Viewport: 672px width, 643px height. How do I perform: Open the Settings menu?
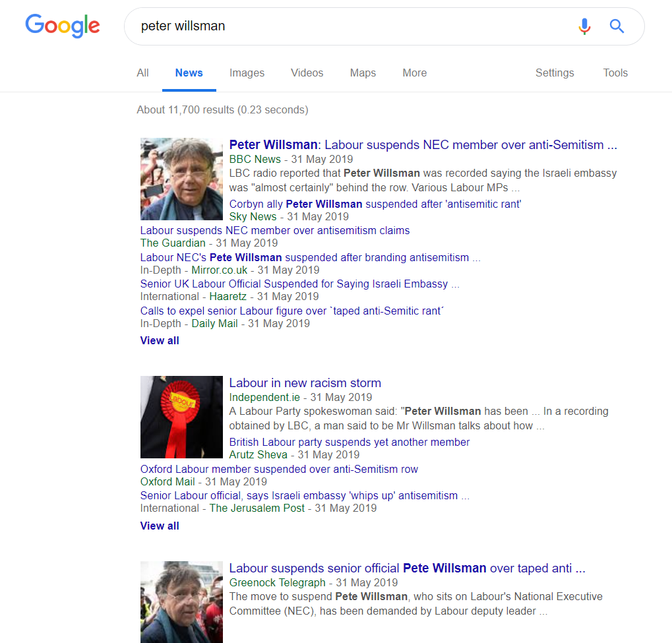(555, 73)
